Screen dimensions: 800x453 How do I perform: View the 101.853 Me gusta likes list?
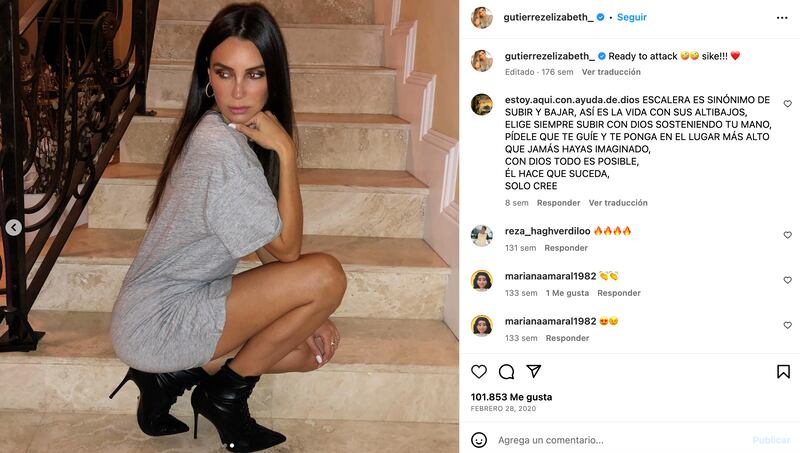click(511, 397)
